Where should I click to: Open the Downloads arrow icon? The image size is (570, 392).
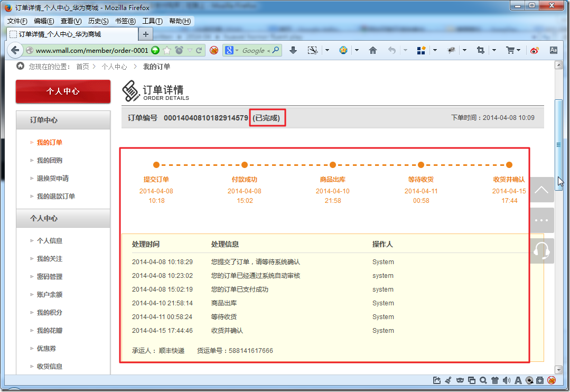click(293, 50)
